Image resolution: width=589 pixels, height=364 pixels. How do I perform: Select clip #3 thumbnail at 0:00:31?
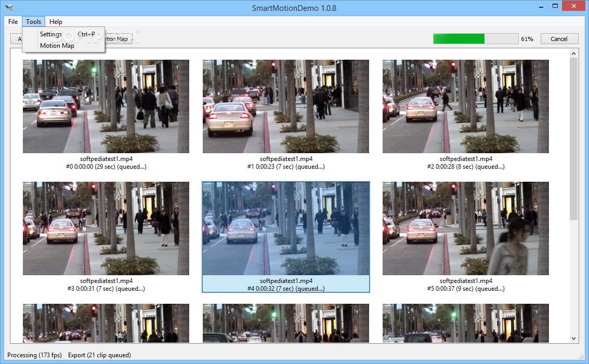tap(106, 228)
